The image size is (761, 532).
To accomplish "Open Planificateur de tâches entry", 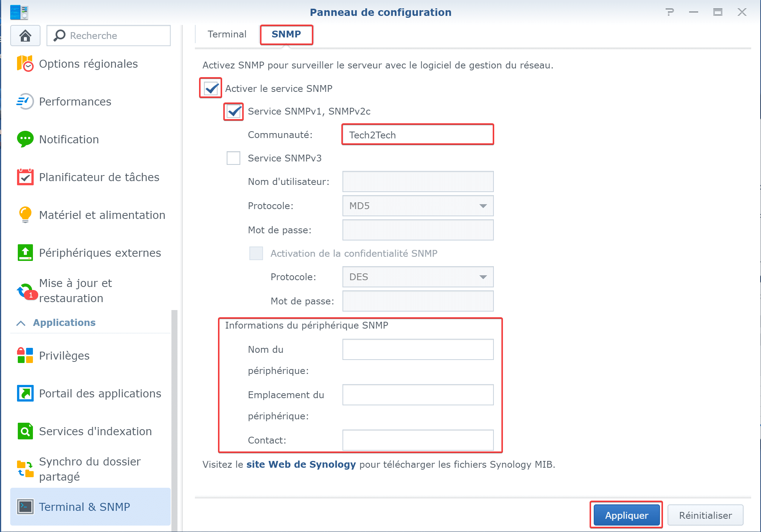I will tap(99, 177).
